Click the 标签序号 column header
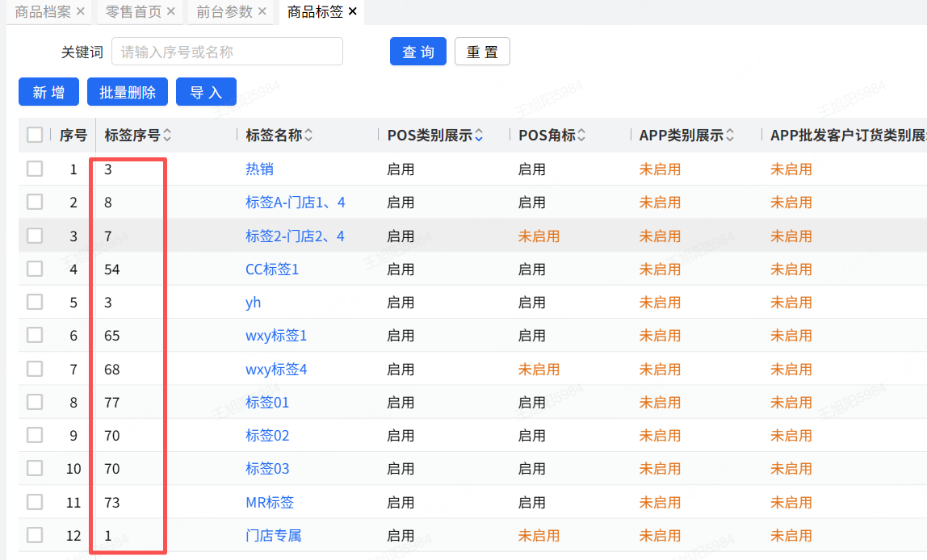 coord(132,136)
